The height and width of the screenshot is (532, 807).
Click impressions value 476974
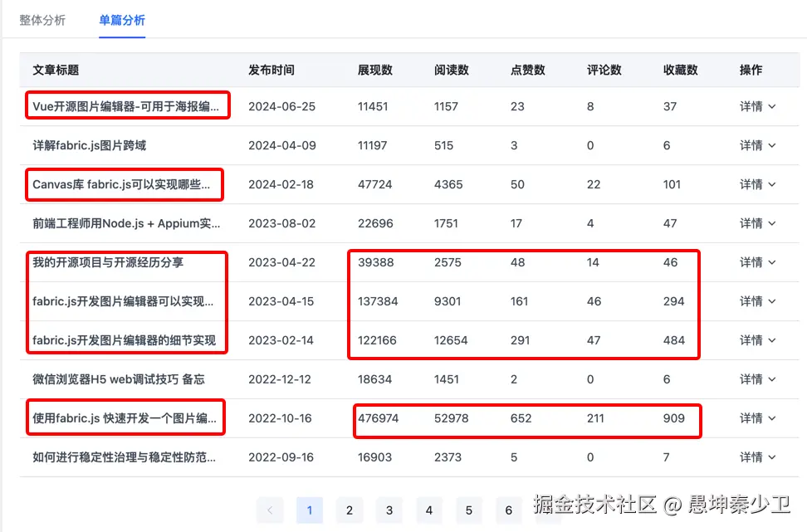point(379,418)
